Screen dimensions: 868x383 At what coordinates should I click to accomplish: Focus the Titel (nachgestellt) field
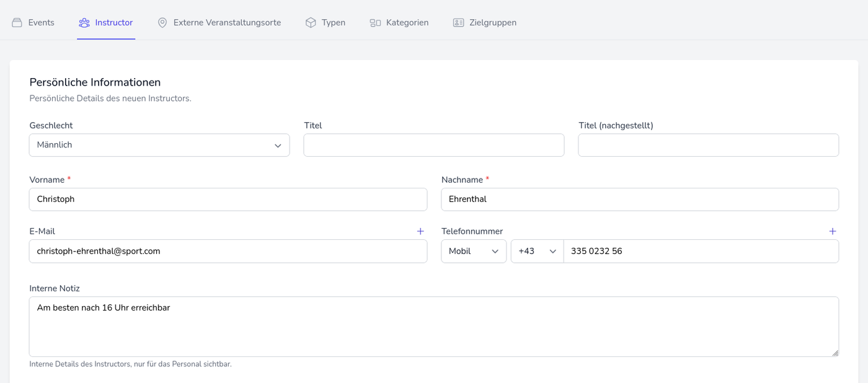[708, 145]
